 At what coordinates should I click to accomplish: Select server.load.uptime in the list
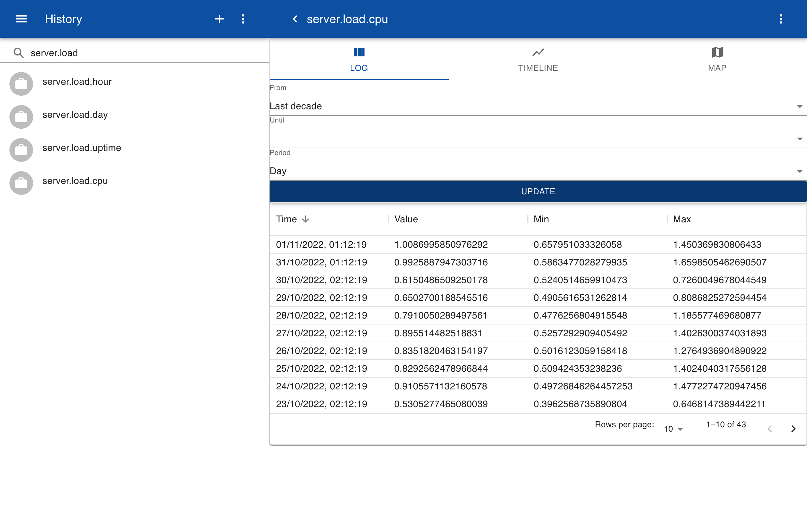pos(134,150)
